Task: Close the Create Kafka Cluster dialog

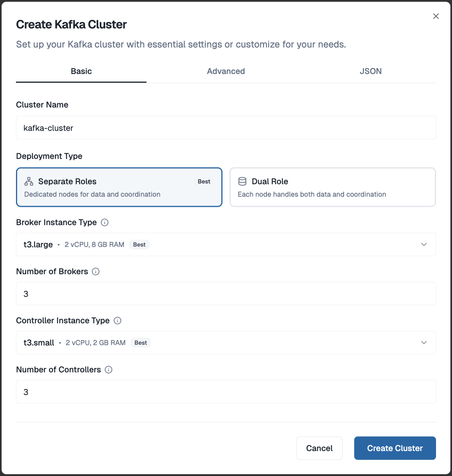Action: [x=436, y=16]
